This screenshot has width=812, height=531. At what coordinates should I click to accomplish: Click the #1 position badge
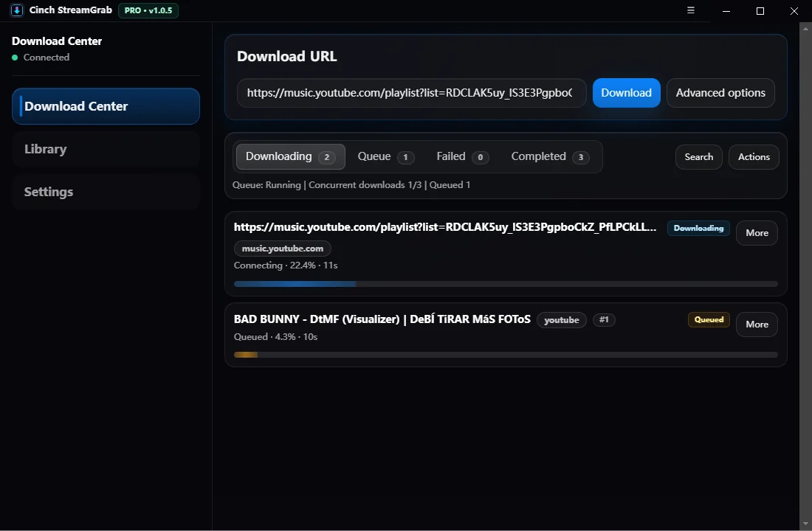[604, 319]
